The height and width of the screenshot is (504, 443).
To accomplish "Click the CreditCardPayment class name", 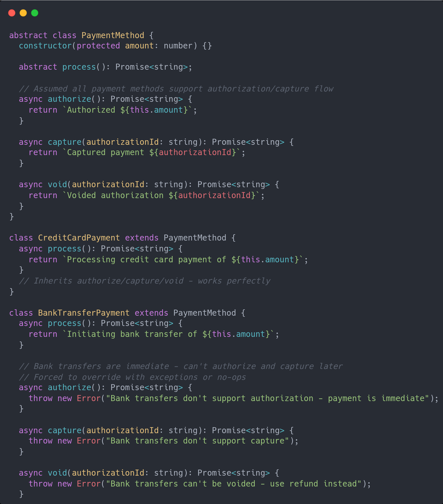I will 79,238.
